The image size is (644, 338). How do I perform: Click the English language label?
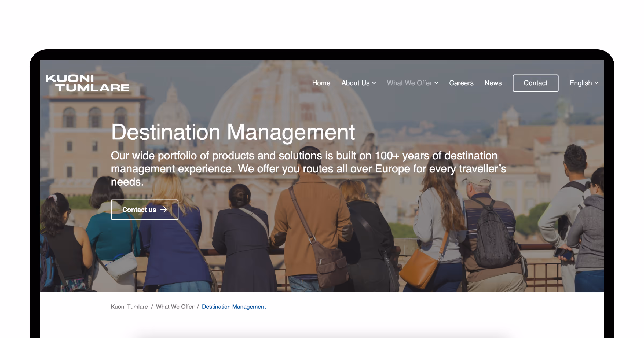click(580, 83)
